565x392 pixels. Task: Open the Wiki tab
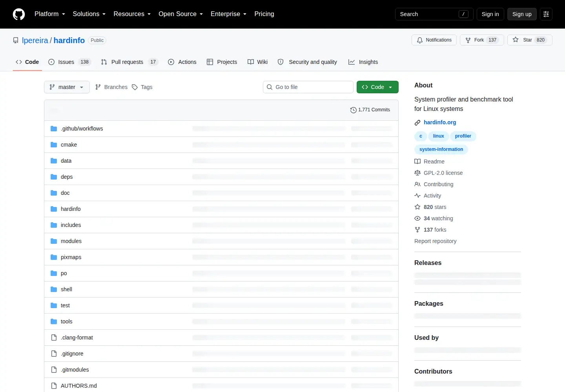coord(257,62)
